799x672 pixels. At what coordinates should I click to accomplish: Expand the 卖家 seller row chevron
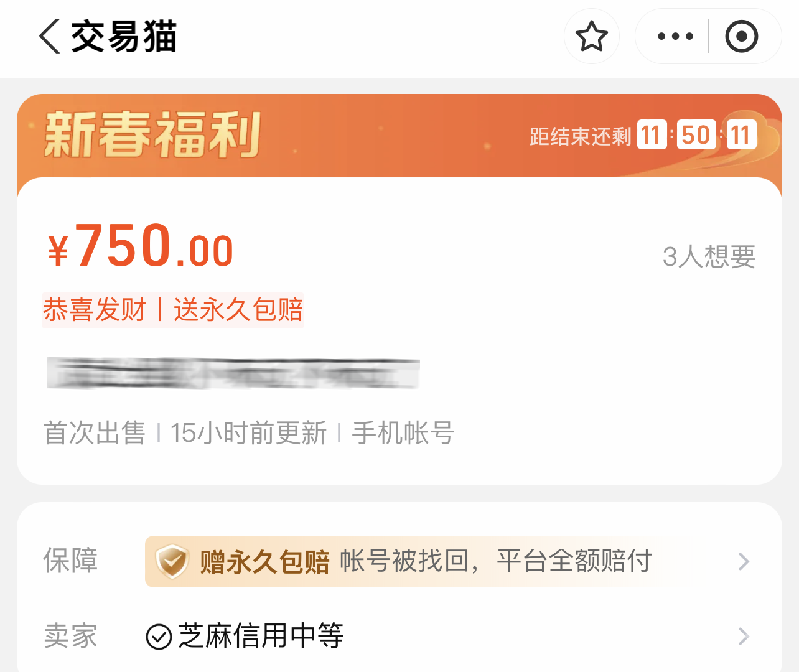click(744, 637)
